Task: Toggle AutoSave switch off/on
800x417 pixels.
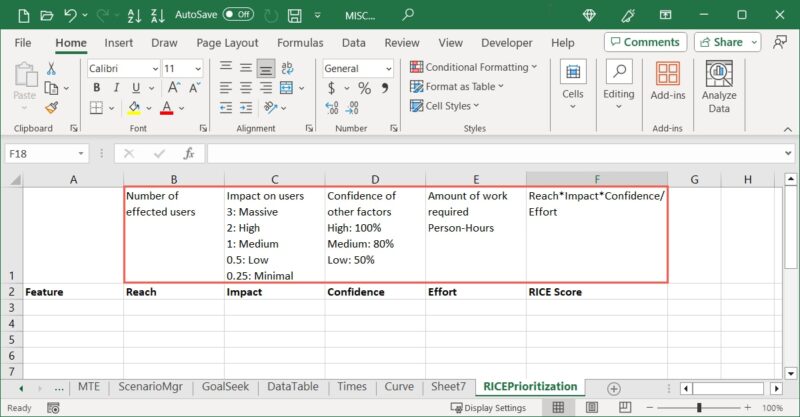Action: click(x=238, y=14)
